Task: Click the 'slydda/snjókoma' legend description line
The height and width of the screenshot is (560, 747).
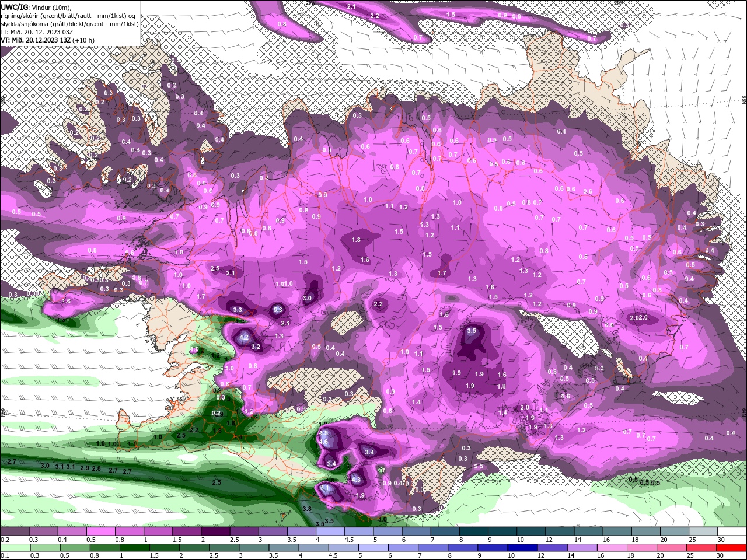Action: point(69,24)
